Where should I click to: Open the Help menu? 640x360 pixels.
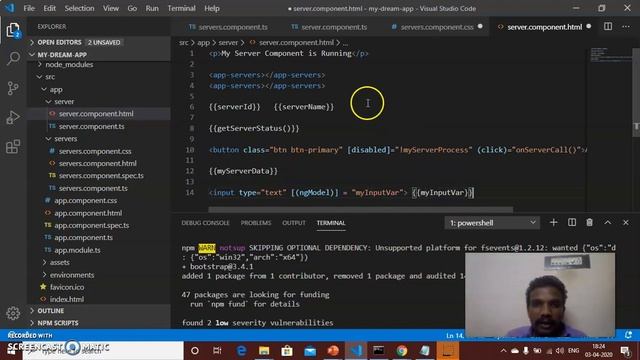tap(212, 8)
